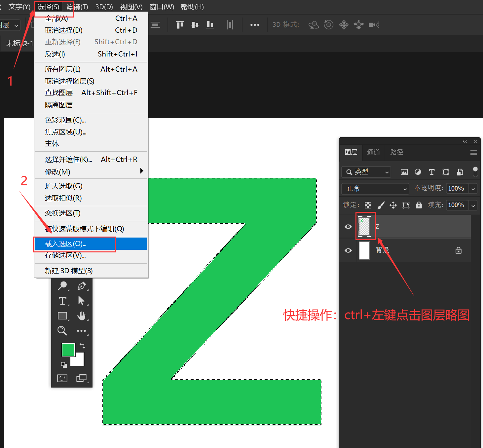
Task: Click the white background color swatch
Action: pos(79,361)
